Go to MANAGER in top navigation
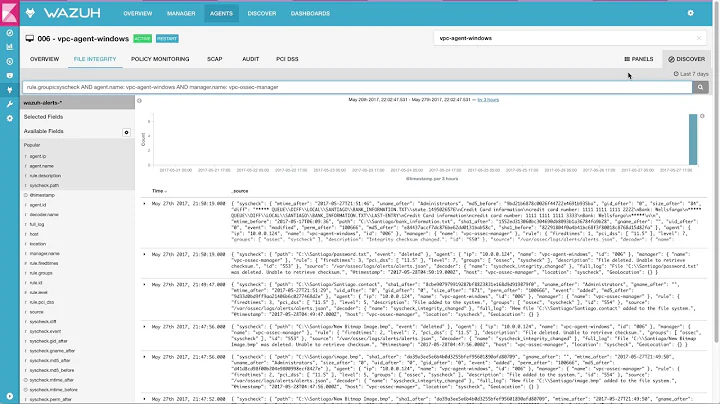Viewport: 720px width, 404px height. [181, 14]
